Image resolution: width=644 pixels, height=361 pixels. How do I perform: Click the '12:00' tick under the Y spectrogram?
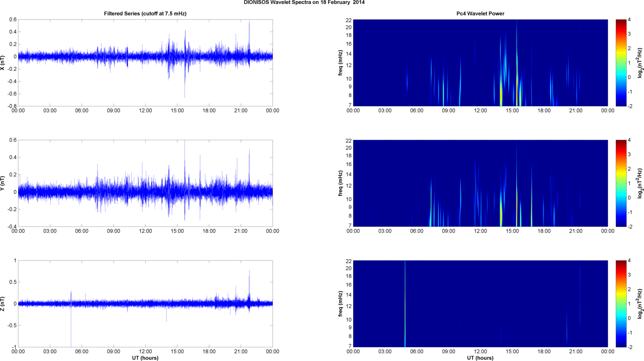481,231
